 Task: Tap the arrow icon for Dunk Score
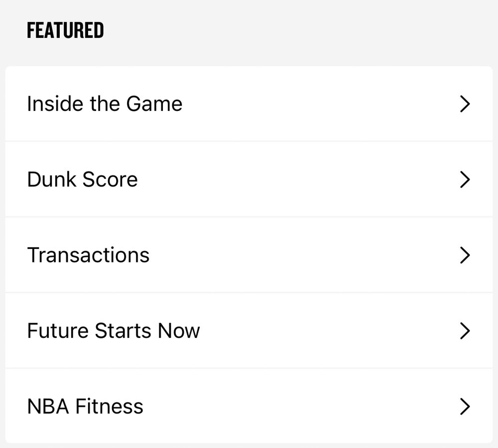pyautogui.click(x=465, y=180)
